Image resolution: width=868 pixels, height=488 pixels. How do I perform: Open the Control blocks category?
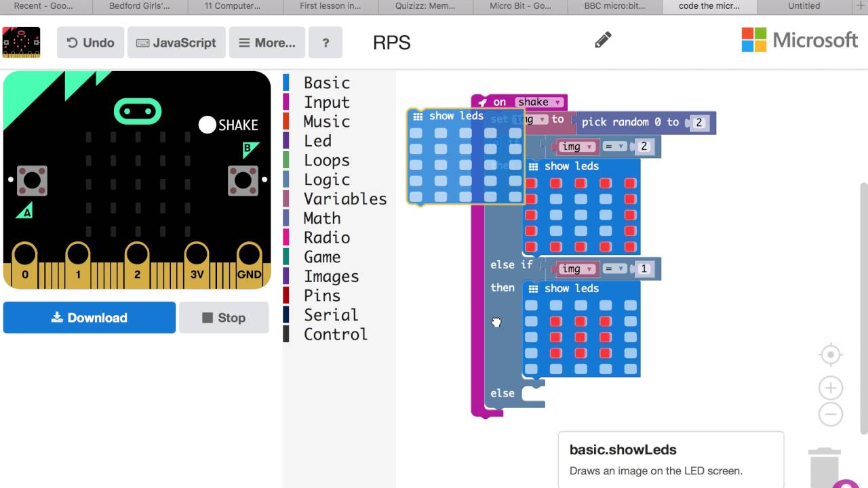[335, 334]
